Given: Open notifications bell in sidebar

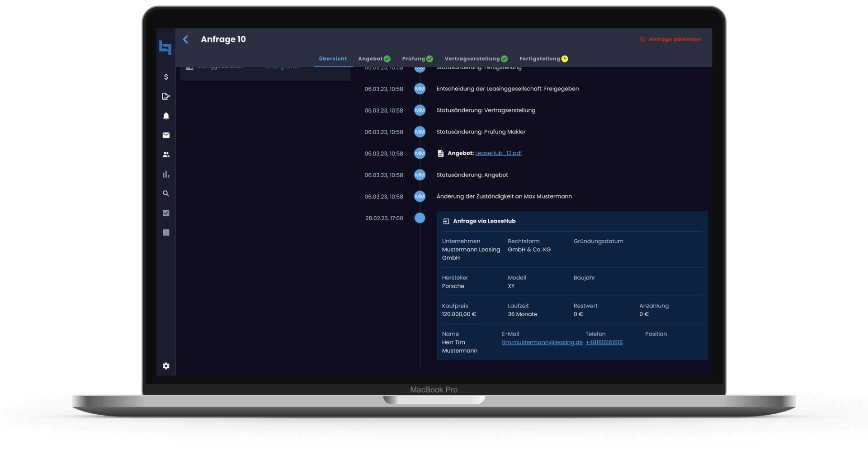Looking at the screenshot, I should tap(166, 116).
